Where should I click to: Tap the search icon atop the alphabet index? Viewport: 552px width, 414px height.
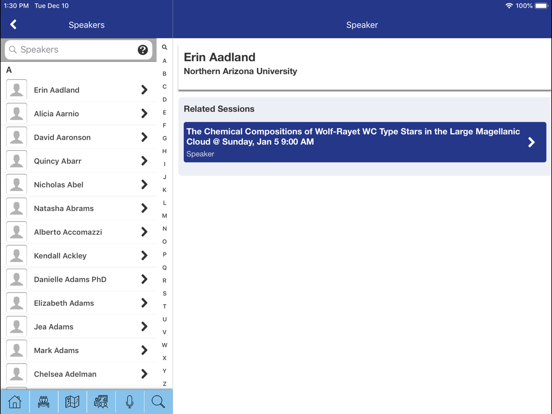[164, 47]
